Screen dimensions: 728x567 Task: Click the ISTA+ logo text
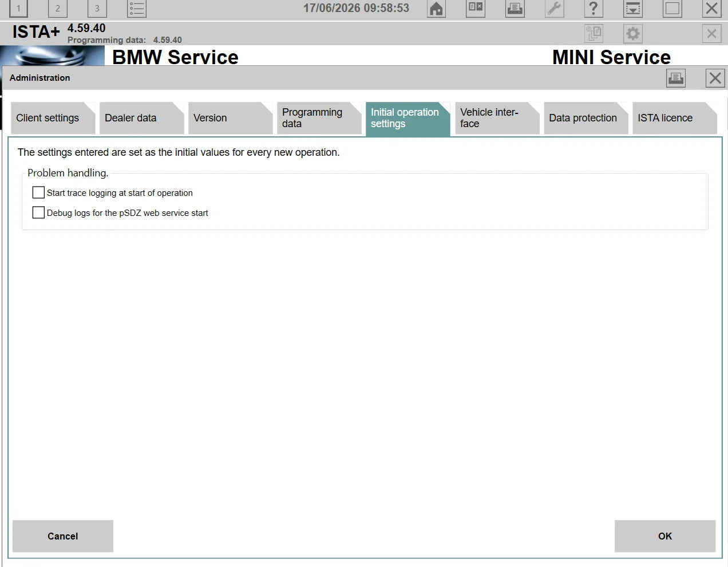click(x=36, y=32)
